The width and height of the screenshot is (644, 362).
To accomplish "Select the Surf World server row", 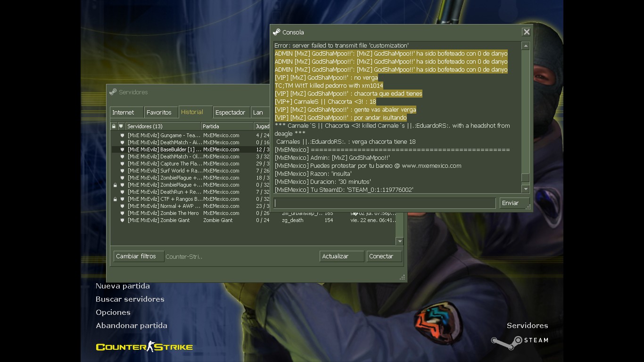I will click(190, 171).
